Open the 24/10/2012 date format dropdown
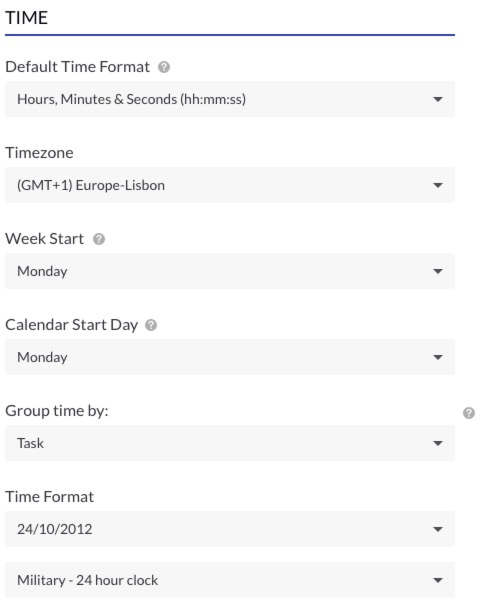 [x=230, y=529]
